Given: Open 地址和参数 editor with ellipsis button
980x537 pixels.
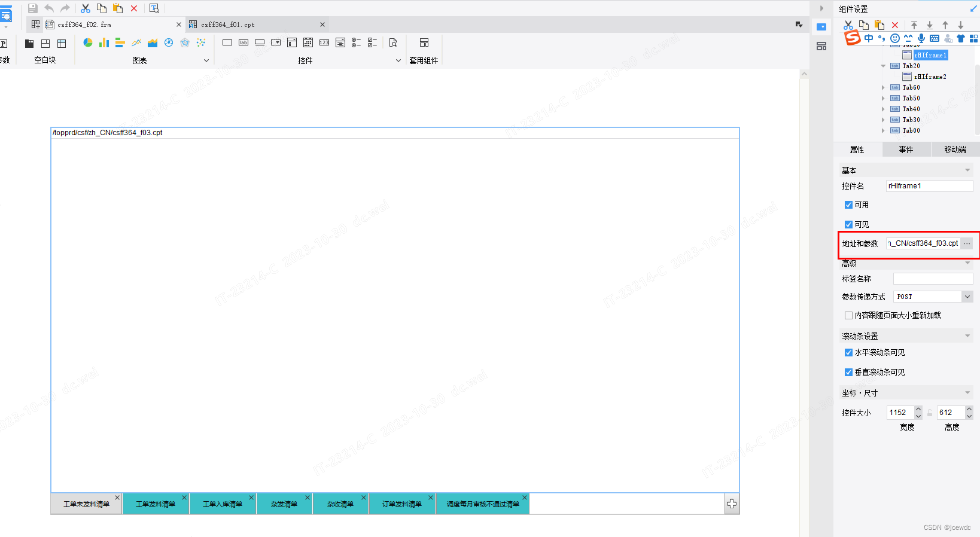Looking at the screenshot, I should point(967,243).
